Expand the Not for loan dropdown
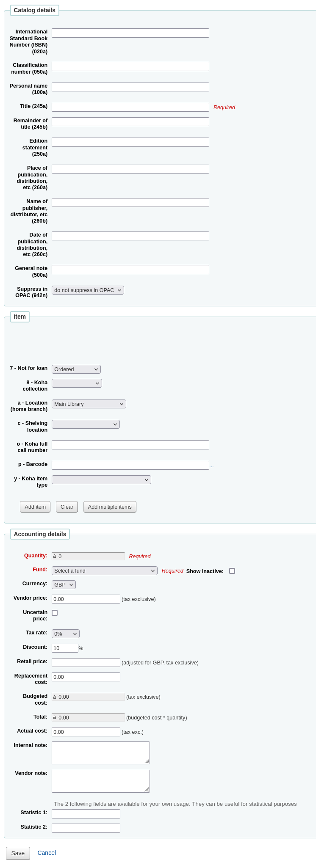The height and width of the screenshot is (868, 316). [x=76, y=369]
